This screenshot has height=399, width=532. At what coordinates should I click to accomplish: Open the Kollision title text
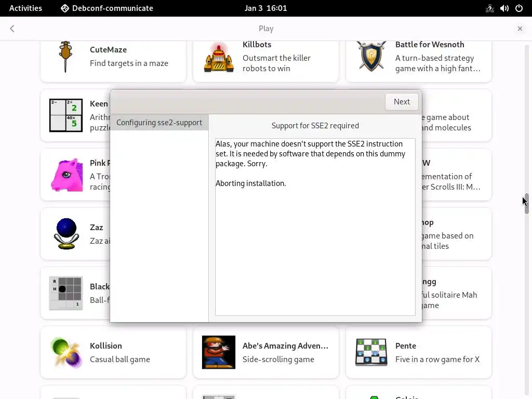pos(106,345)
